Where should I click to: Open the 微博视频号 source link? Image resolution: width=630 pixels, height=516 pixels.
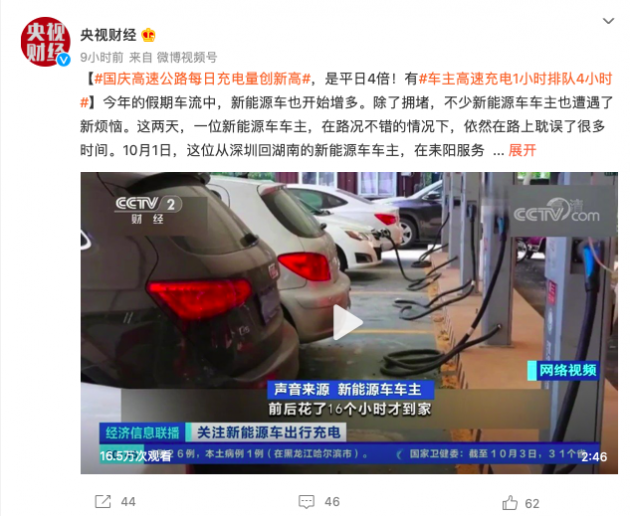(187, 57)
